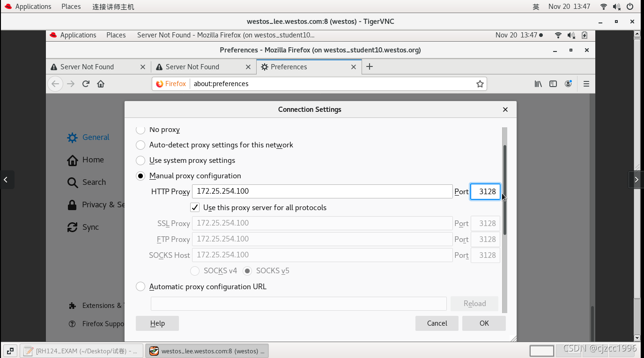644x358 pixels.
Task: Close the Preferences tab
Action: click(354, 67)
